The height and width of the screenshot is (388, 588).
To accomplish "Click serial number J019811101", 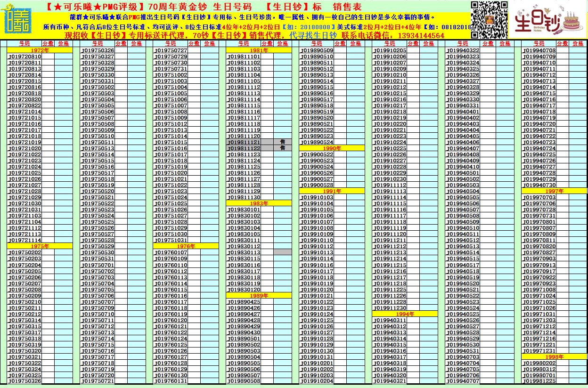I will tap(244, 57).
